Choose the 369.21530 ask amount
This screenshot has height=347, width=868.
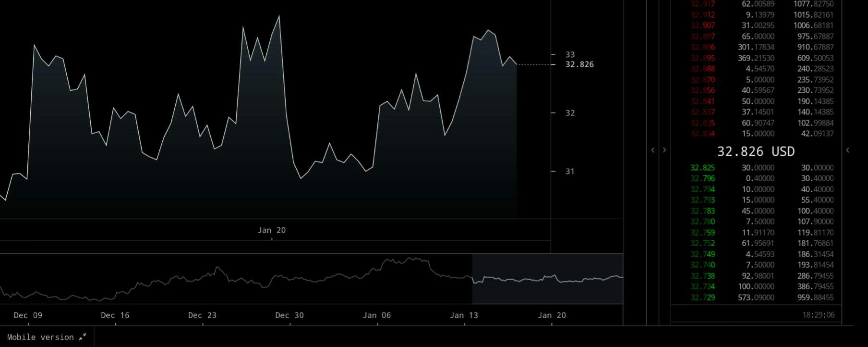tap(756, 58)
